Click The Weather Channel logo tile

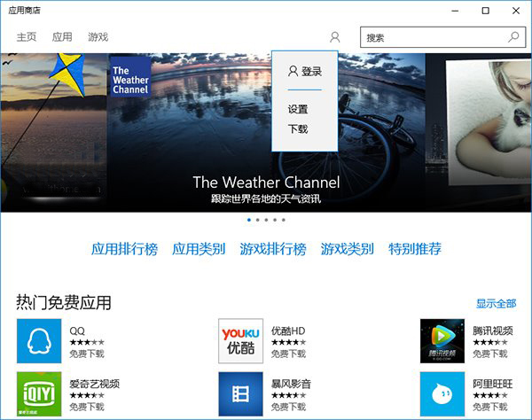pyautogui.click(x=130, y=77)
